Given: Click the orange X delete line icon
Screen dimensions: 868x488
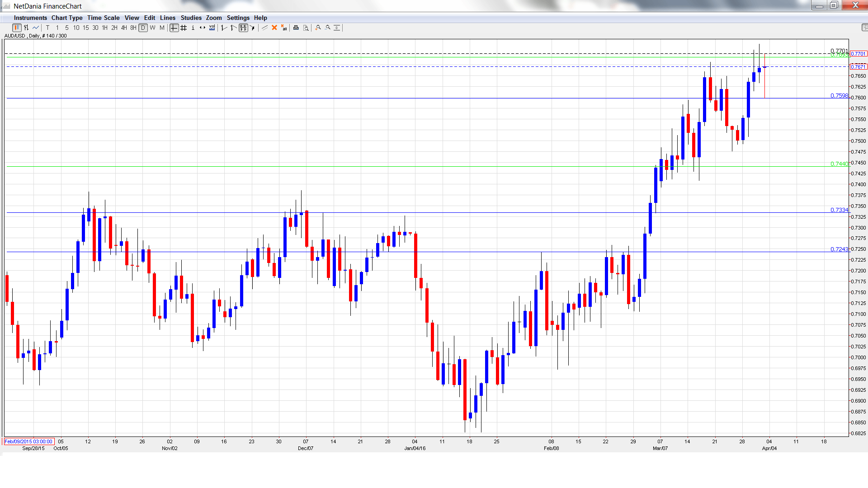Looking at the screenshot, I should click(x=274, y=28).
